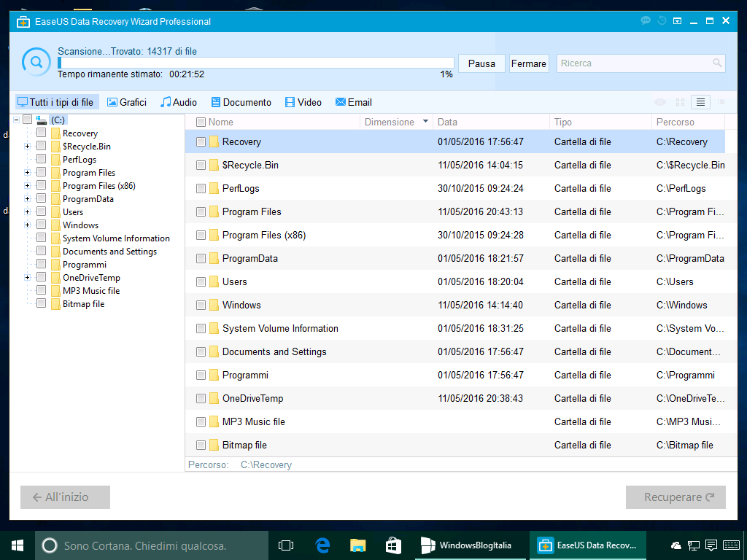Expand the ProgramData tree node
Image resolution: width=747 pixels, height=560 pixels.
coord(27,198)
